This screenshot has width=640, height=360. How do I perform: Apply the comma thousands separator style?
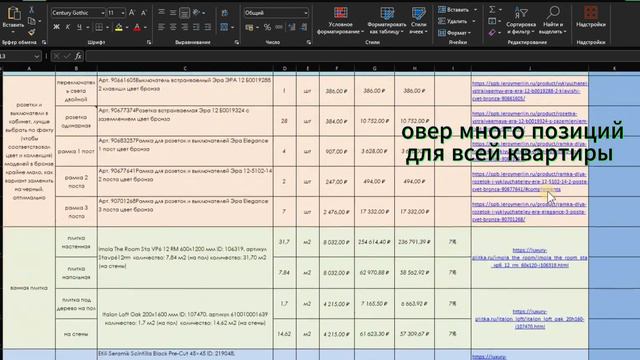[x=279, y=27]
